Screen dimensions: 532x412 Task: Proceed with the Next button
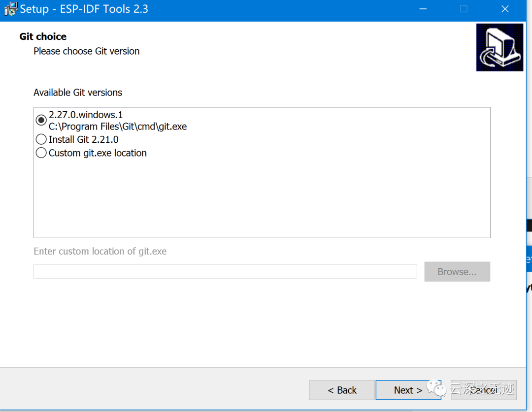click(408, 390)
